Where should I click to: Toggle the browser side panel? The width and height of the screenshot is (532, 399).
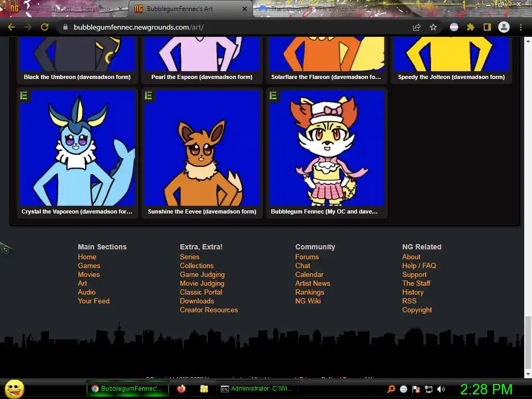click(487, 27)
